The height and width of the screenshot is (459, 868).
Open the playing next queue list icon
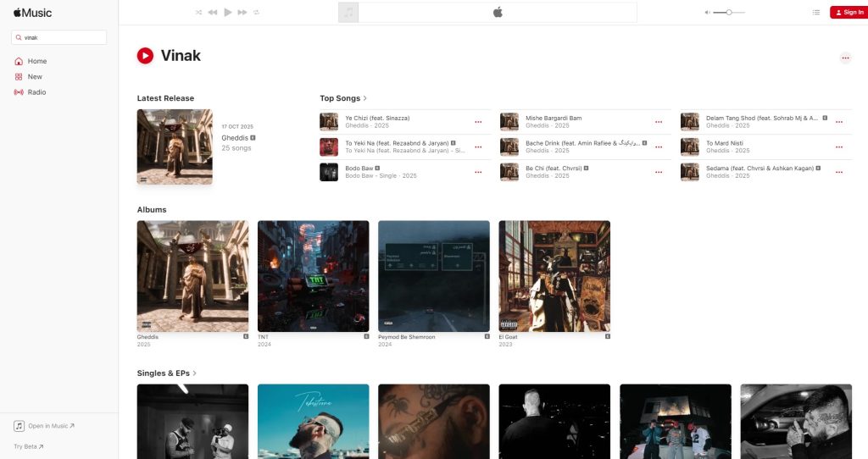(815, 13)
